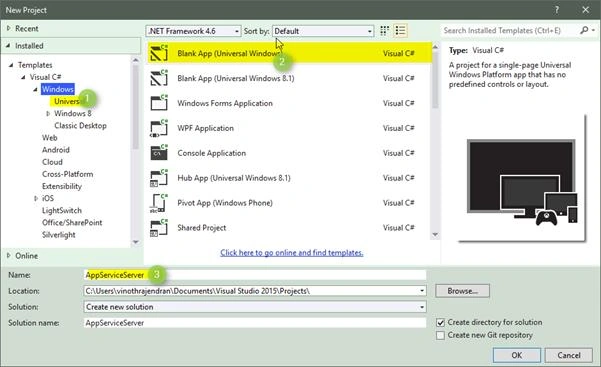Select the Cloud category
Image resolution: width=601 pixels, height=367 pixels.
[52, 162]
